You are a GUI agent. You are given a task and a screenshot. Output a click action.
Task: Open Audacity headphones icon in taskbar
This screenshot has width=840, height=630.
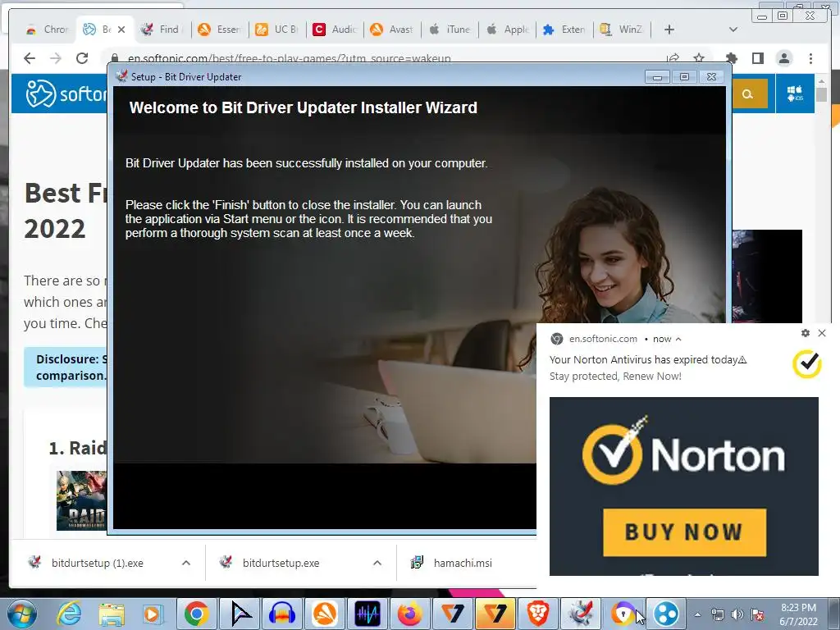click(x=282, y=614)
